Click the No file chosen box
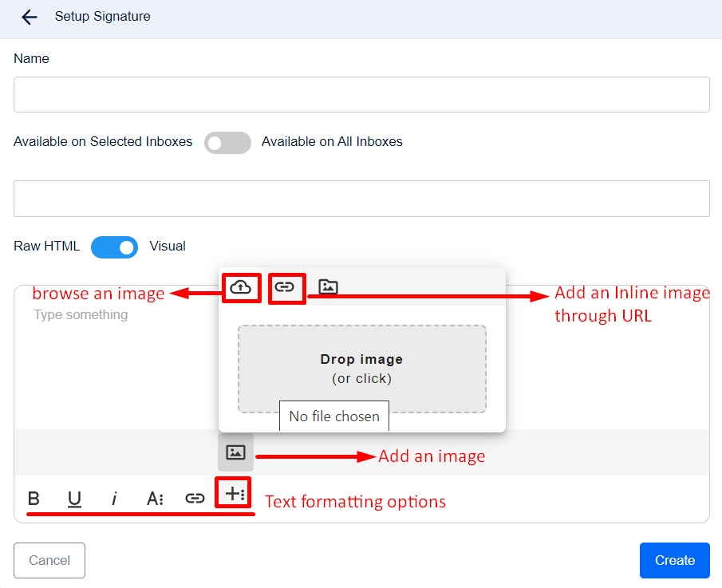This screenshot has width=722, height=588. pyautogui.click(x=334, y=416)
